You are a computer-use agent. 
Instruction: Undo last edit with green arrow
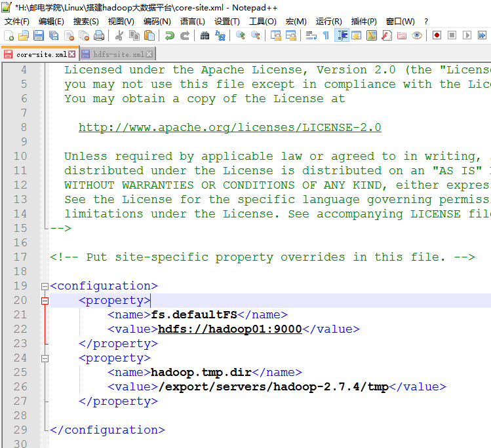point(169,35)
